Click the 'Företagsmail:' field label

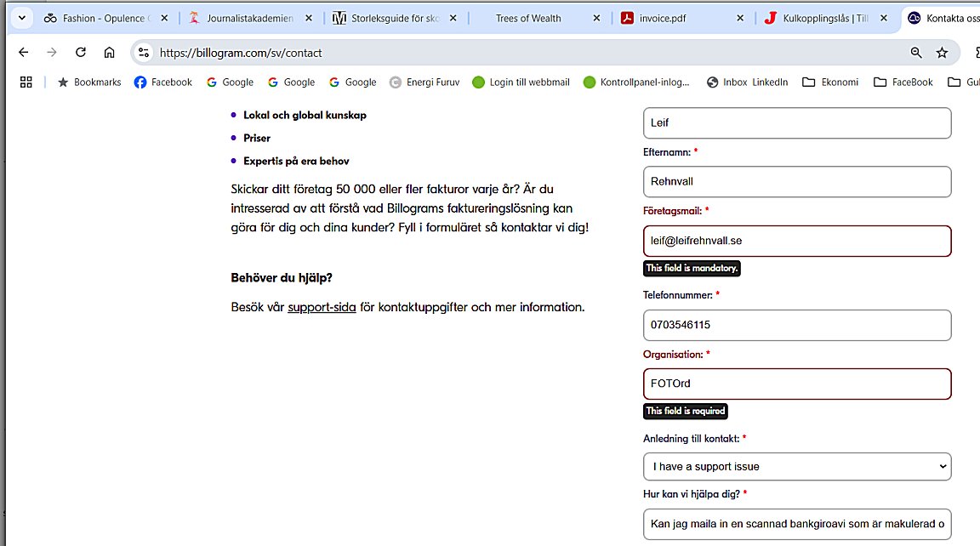click(x=673, y=211)
